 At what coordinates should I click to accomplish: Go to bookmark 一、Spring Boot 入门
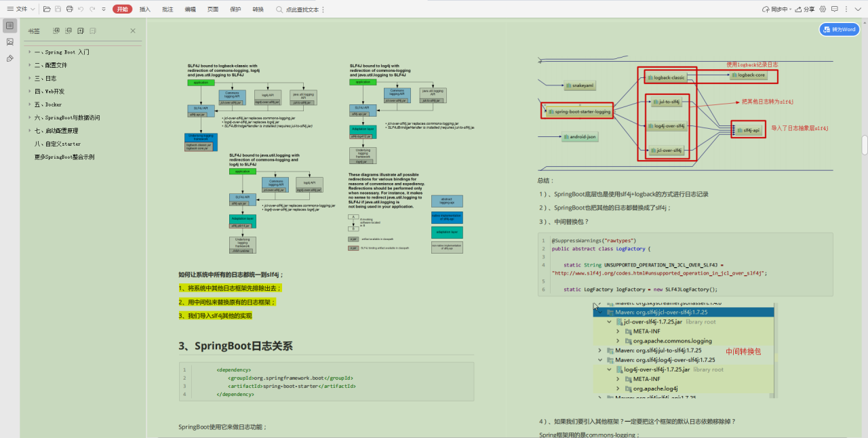tap(62, 52)
